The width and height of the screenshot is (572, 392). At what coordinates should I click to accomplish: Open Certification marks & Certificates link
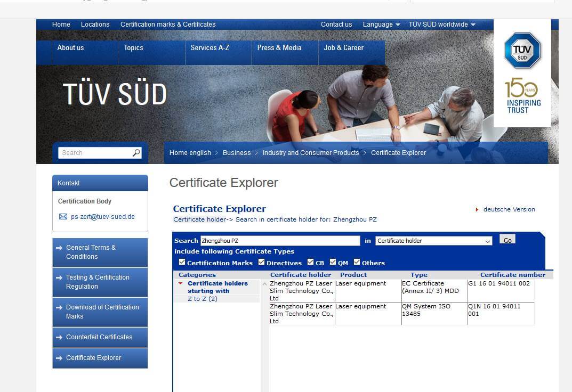point(168,24)
